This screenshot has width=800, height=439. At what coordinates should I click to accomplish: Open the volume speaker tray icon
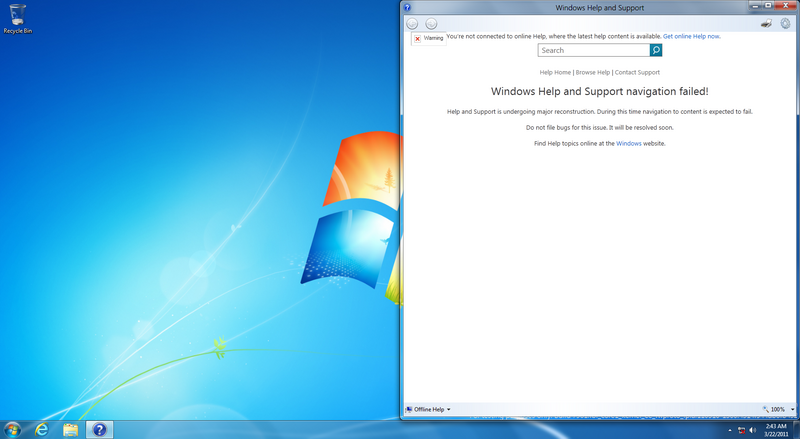point(753,430)
